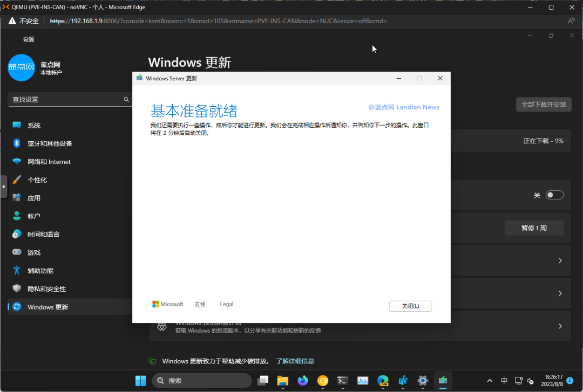This screenshot has width=583, height=392.
Task: Open Terminal from the taskbar
Action: [x=343, y=381]
